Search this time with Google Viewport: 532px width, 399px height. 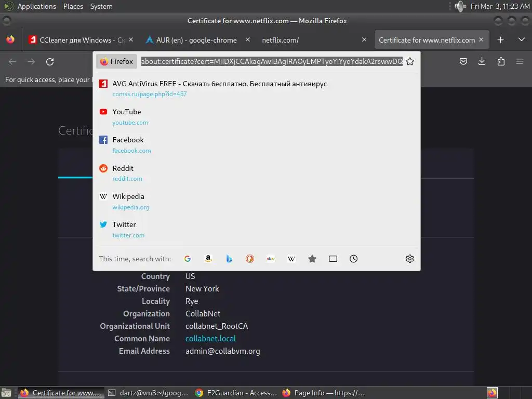[187, 259]
